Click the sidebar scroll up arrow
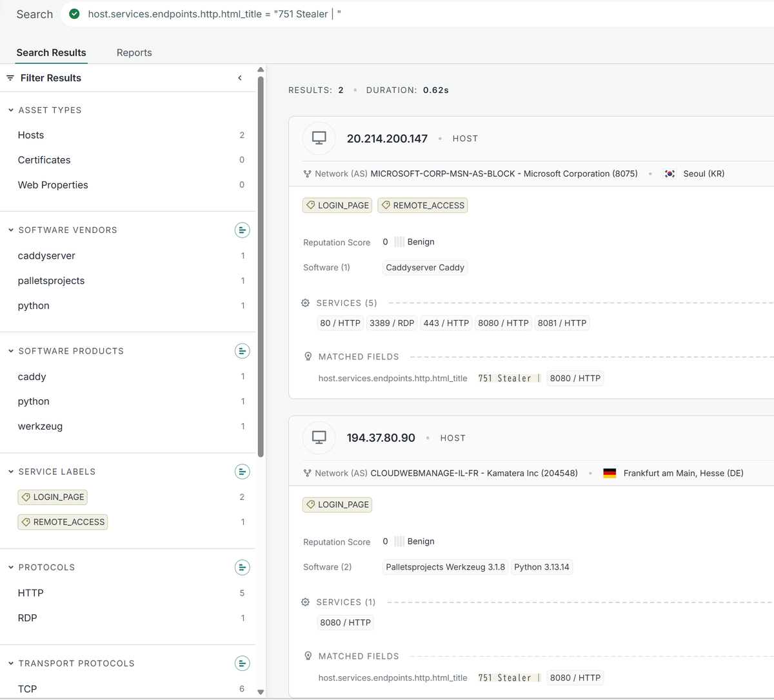This screenshot has height=700, width=774. [261, 70]
